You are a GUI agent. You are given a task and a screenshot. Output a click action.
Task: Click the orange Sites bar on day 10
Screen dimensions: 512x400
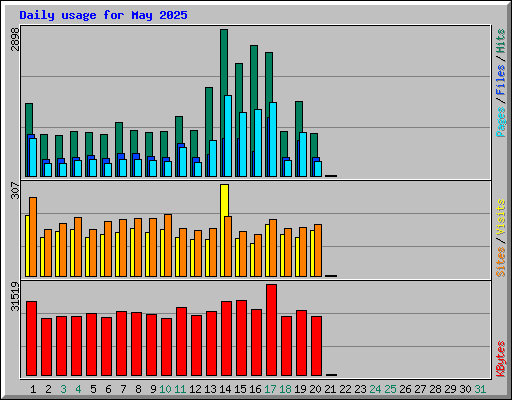168,245
